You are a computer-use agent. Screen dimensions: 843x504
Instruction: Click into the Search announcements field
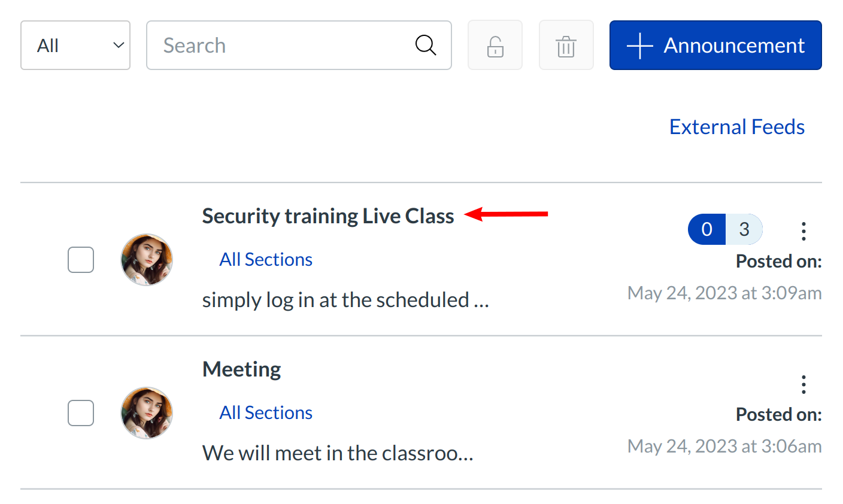click(x=281, y=45)
